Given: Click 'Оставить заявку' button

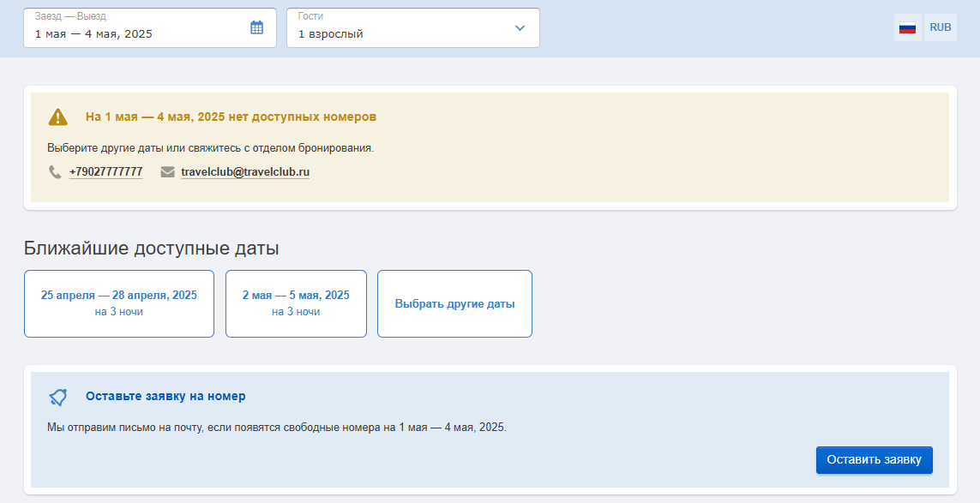Looking at the screenshot, I should click(874, 460).
